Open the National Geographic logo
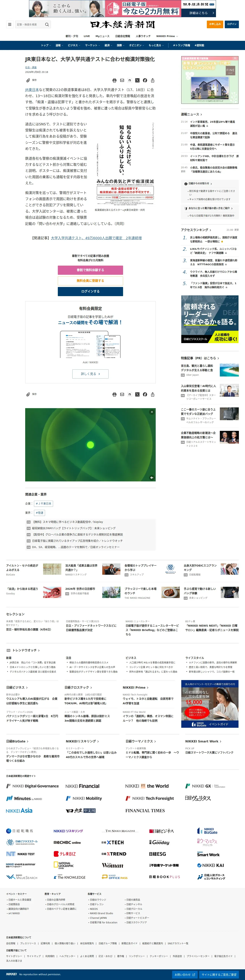 click(x=64, y=865)
